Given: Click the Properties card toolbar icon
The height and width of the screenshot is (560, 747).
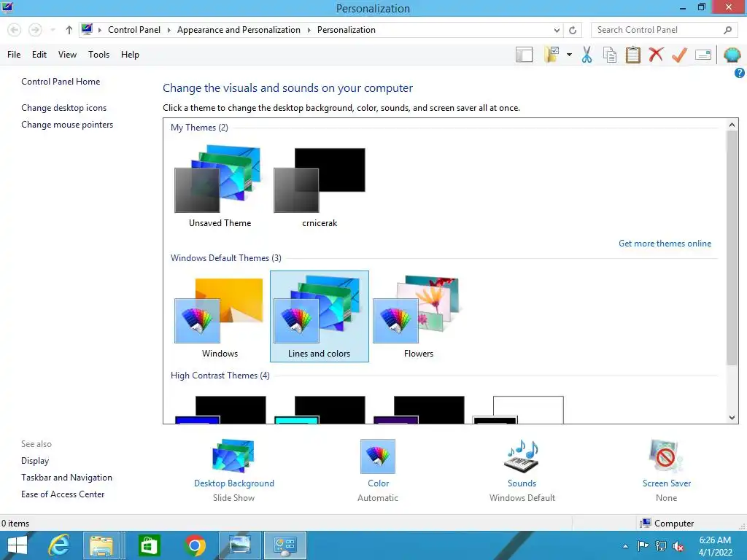Looking at the screenshot, I should 703,55.
